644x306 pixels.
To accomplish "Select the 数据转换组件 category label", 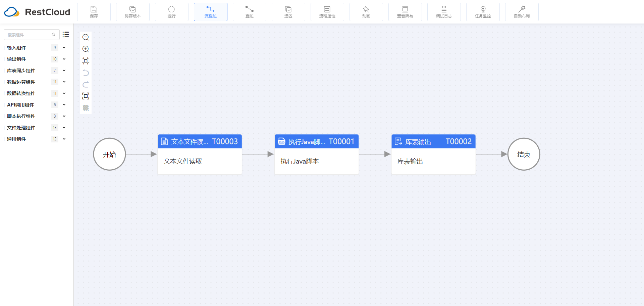I will point(21,93).
